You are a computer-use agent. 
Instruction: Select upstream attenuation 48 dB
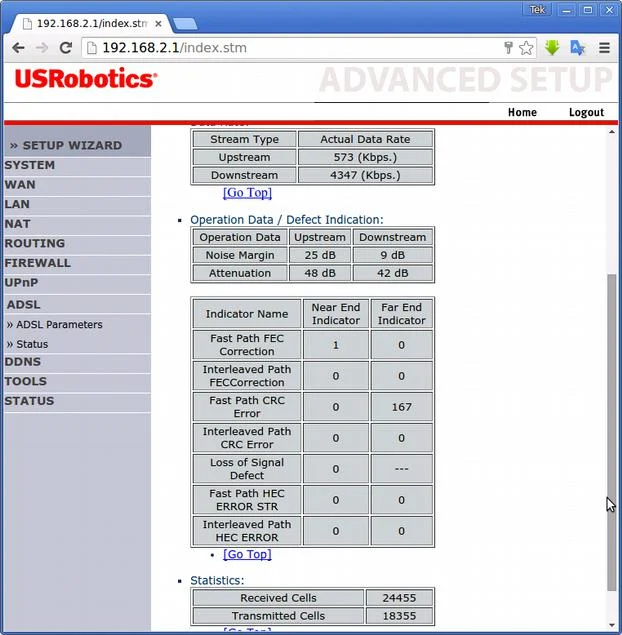(x=320, y=273)
